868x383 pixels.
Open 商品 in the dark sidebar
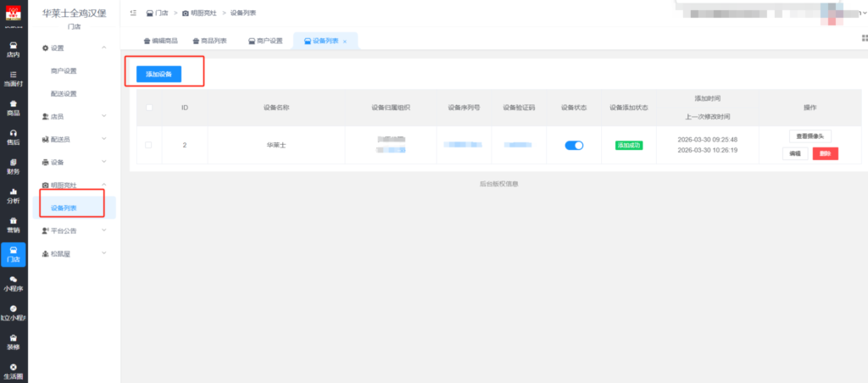[x=14, y=108]
